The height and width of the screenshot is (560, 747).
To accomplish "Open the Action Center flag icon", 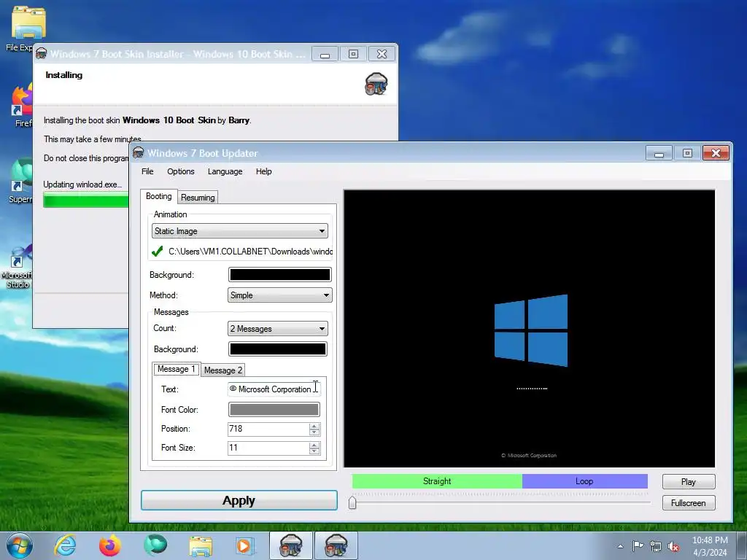I will pos(638,546).
